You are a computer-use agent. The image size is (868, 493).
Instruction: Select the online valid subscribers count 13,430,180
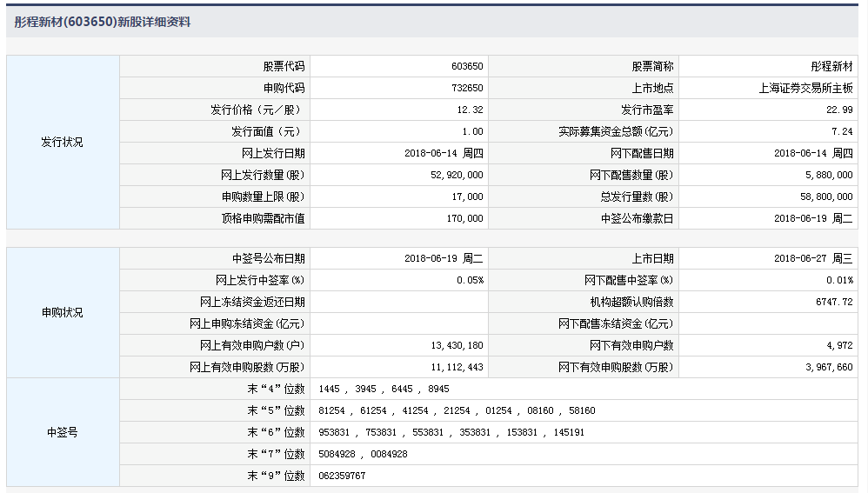pyautogui.click(x=456, y=346)
